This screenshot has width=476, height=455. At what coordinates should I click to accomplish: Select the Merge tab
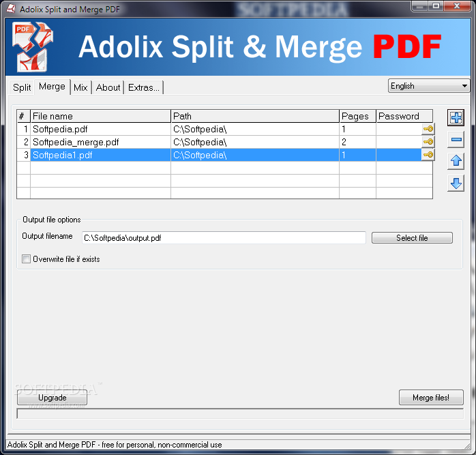coord(53,87)
